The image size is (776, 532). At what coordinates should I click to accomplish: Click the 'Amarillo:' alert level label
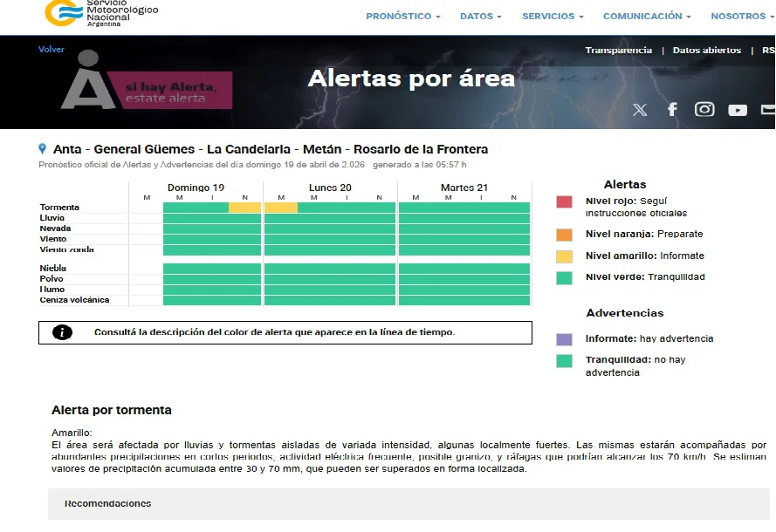[x=72, y=433]
